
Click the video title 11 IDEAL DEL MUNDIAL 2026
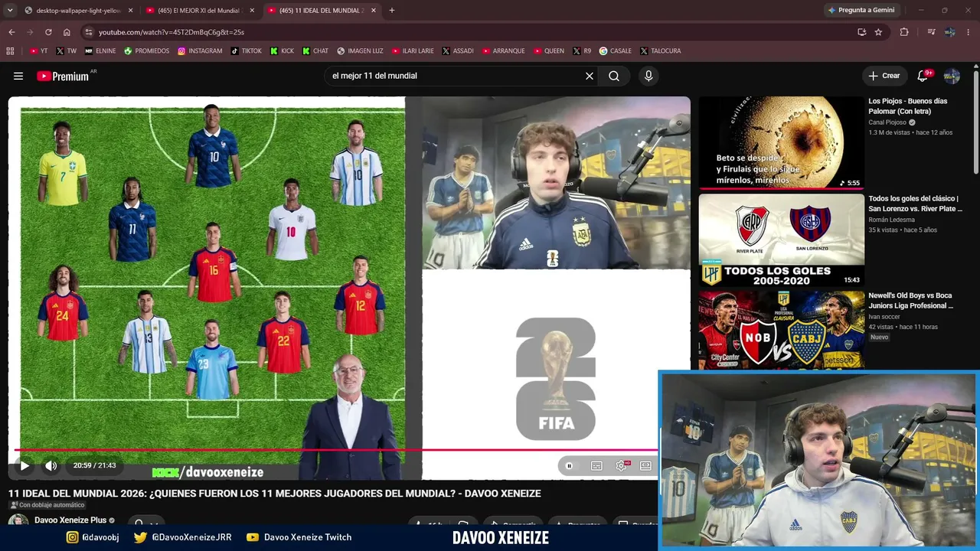click(275, 494)
